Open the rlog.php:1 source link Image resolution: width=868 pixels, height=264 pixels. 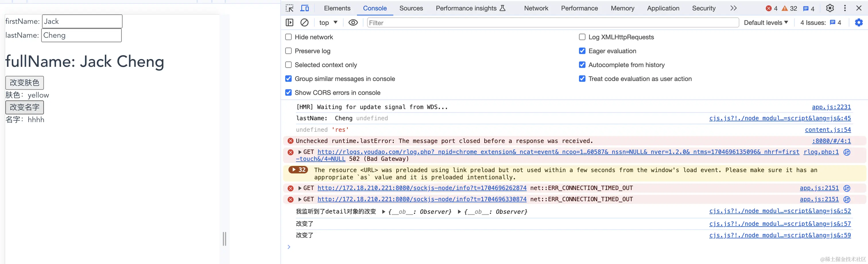pyautogui.click(x=821, y=152)
